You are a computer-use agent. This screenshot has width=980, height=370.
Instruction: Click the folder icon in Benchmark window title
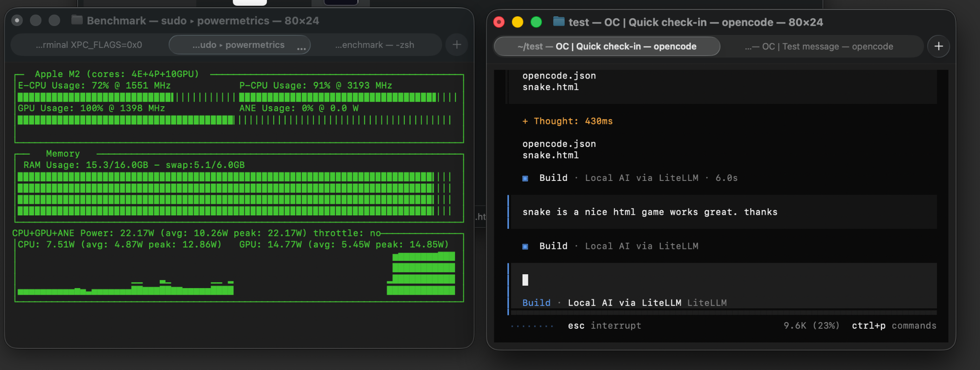tap(77, 20)
